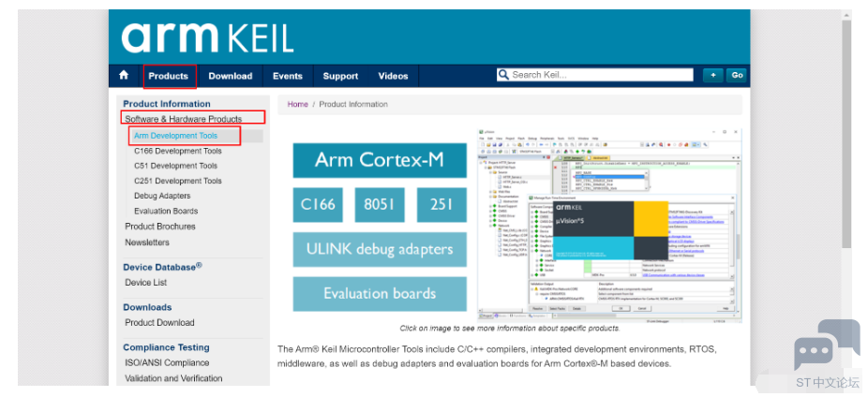Click the plus button beside search
This screenshot has height=397, width=868.
[712, 75]
